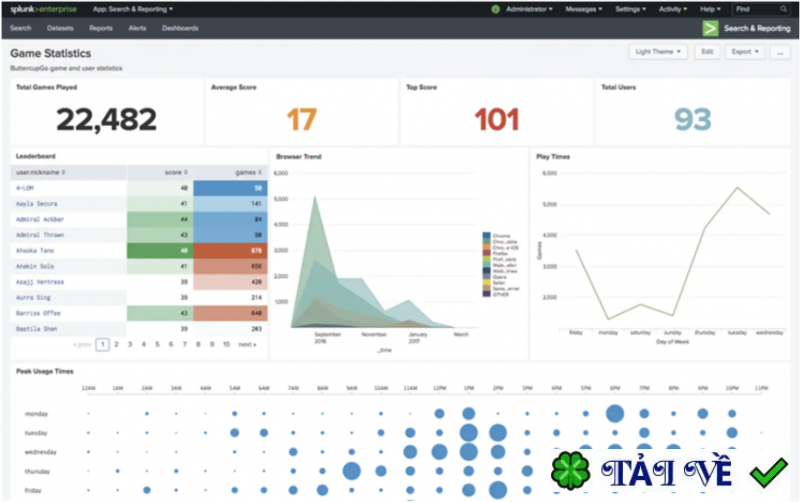Open the App: Search & Reporting dropdown

(x=133, y=9)
